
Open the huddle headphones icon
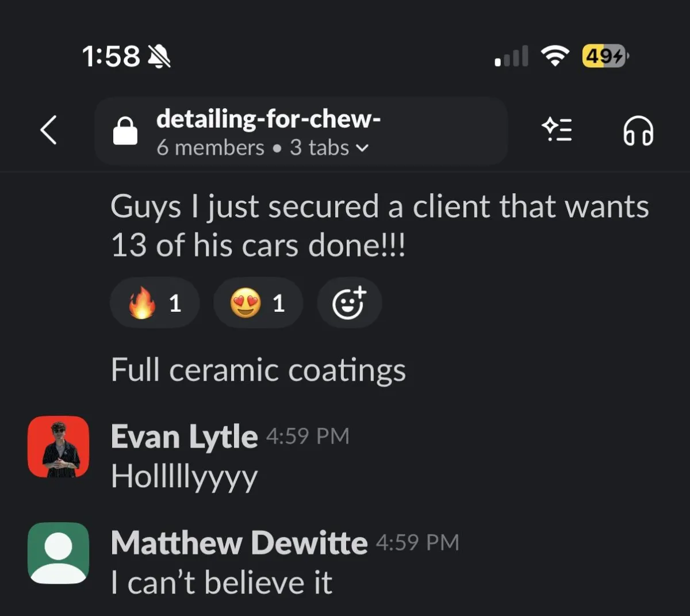pos(638,131)
